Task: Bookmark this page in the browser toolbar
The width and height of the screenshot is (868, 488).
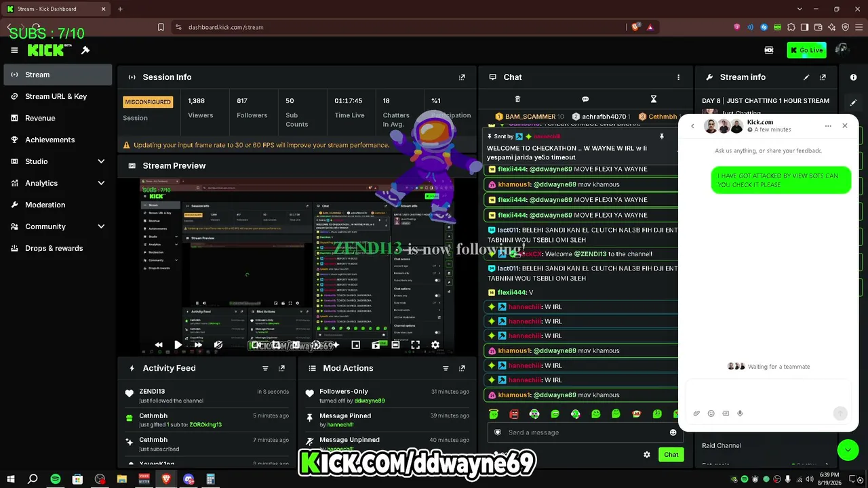Action: click(161, 27)
